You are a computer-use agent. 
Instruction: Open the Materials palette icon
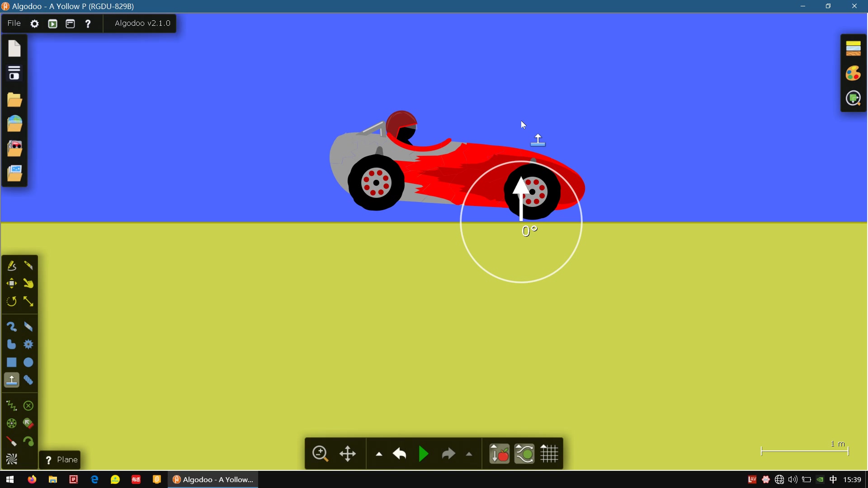pos(853,48)
